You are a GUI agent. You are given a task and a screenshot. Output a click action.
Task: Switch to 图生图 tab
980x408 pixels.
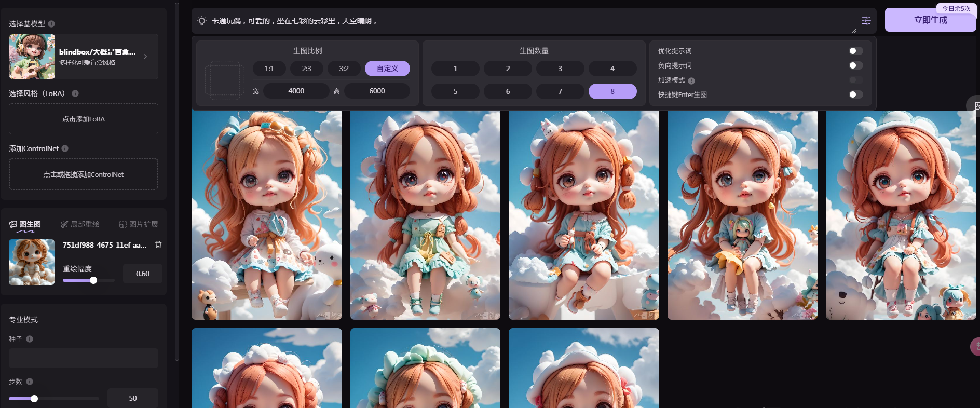[25, 224]
